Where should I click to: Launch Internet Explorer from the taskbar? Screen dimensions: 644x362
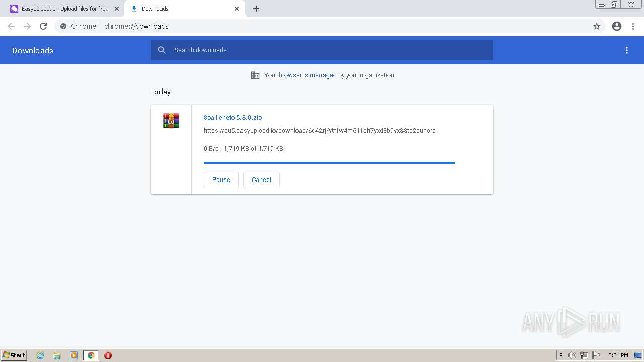pyautogui.click(x=40, y=355)
